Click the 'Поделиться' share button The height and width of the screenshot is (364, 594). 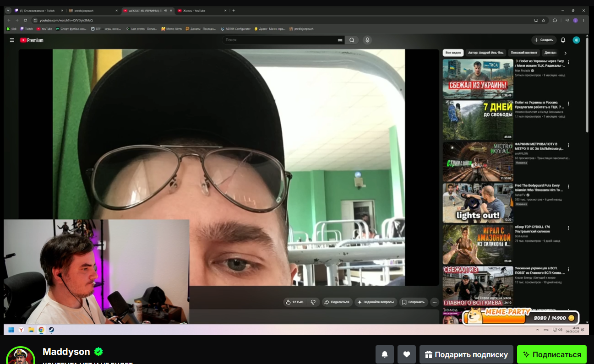[337, 302]
